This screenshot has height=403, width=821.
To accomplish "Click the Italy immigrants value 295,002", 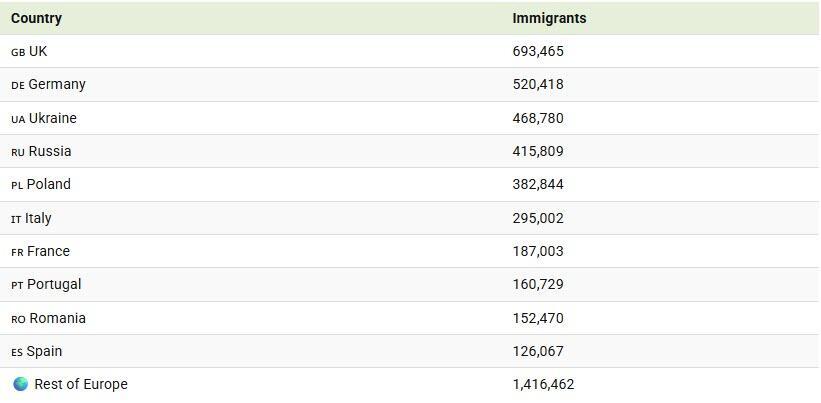I will (538, 218).
